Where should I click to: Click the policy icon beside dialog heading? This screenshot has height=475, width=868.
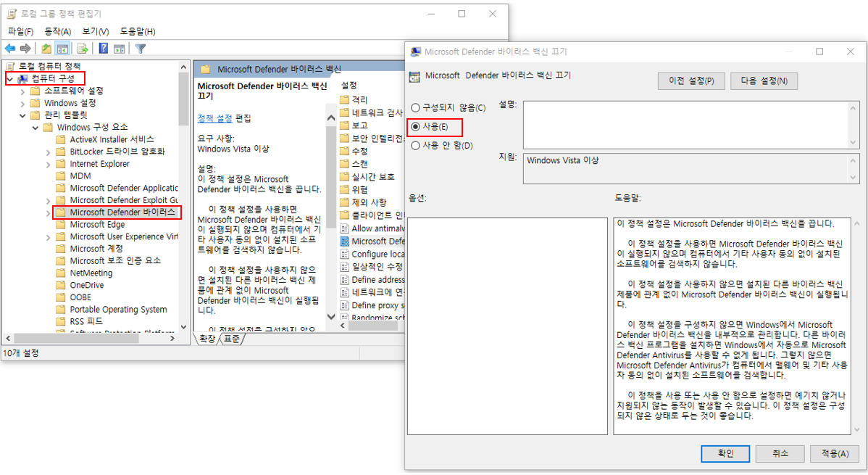414,77
